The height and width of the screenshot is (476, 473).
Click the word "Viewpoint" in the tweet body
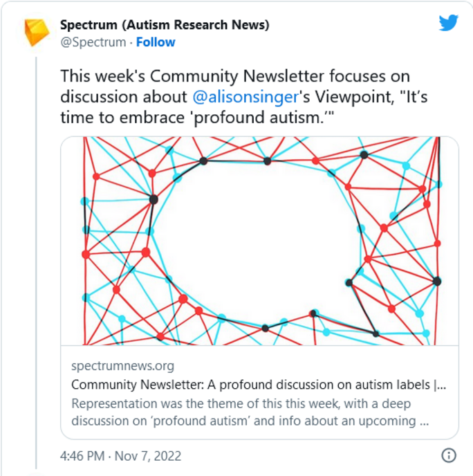click(x=354, y=97)
